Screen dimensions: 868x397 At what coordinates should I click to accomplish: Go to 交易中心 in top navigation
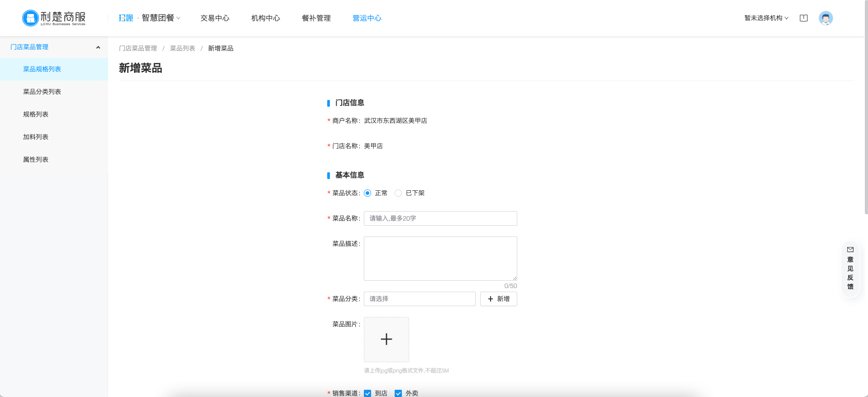coord(215,18)
